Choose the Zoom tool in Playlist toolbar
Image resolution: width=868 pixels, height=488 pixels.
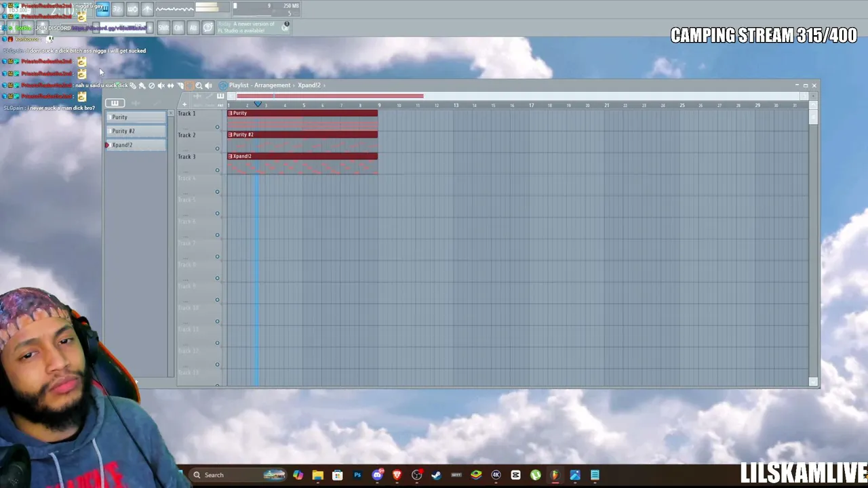click(x=199, y=85)
